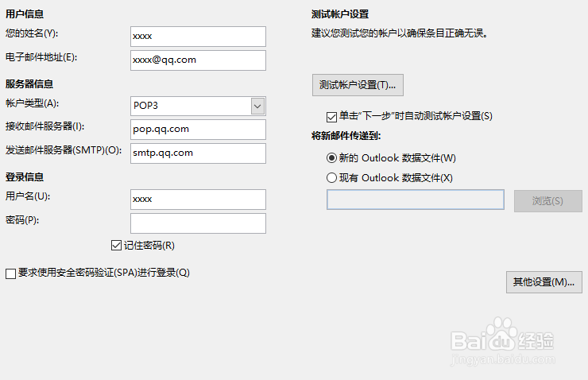
Task: Click the 接收邮件服务器 pop.qq.com field
Action: pos(198,130)
